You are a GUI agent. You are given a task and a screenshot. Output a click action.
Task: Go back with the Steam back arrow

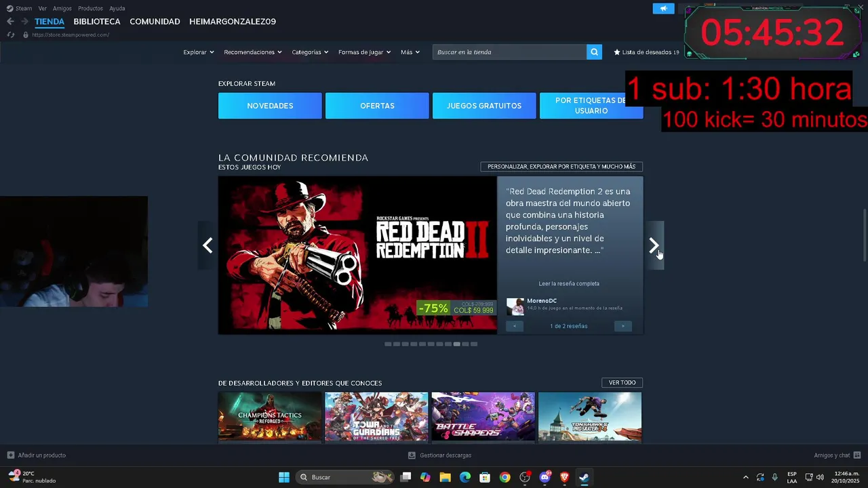[10, 22]
